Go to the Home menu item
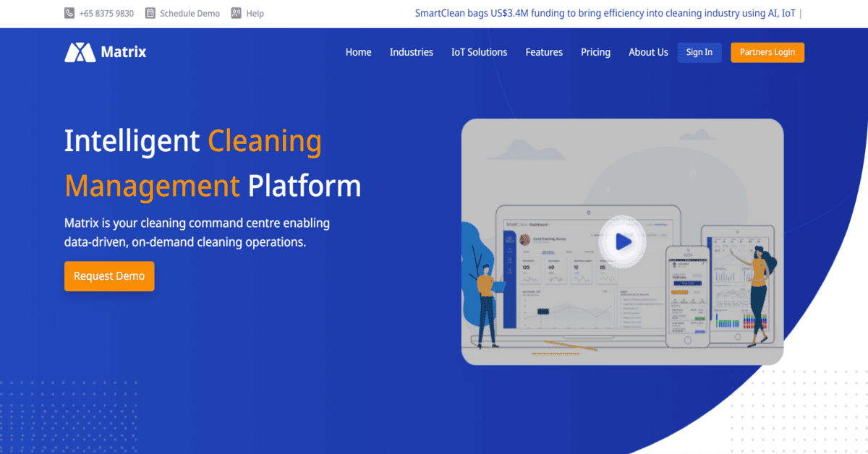This screenshot has height=454, width=868. click(359, 52)
